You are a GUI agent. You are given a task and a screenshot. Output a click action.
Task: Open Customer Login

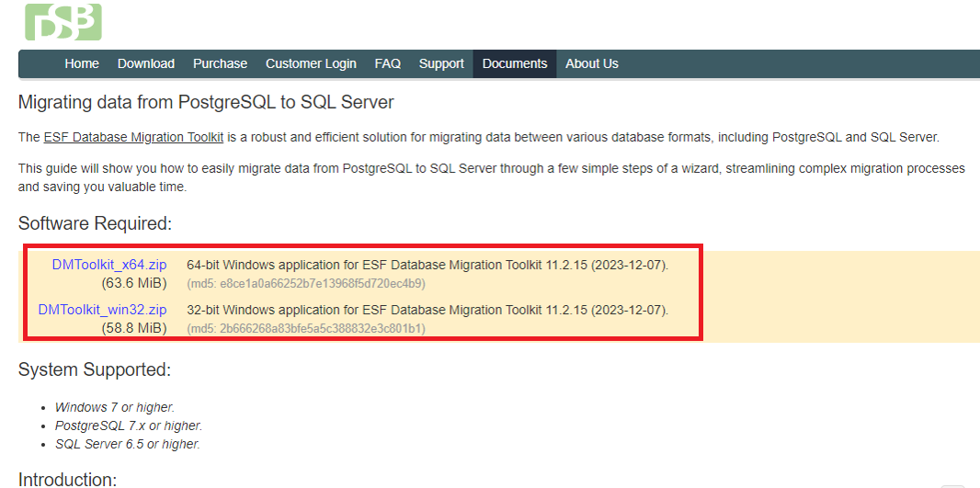311,63
